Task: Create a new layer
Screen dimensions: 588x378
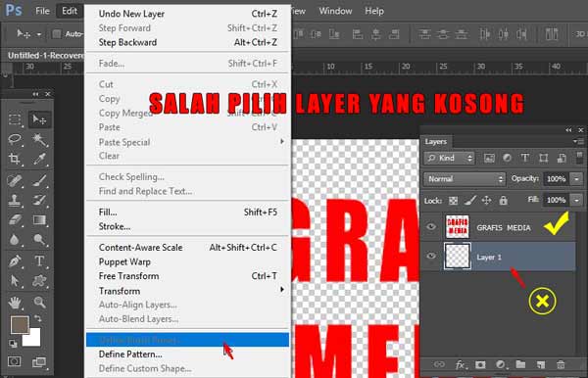Action: 540,364
